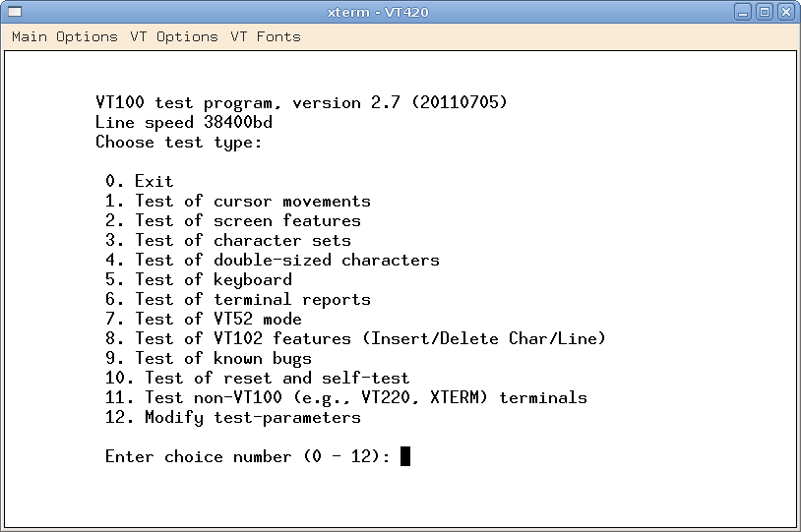The width and height of the screenshot is (801, 532).
Task: Click "9. Test of known bugs" line
Action: click(209, 358)
